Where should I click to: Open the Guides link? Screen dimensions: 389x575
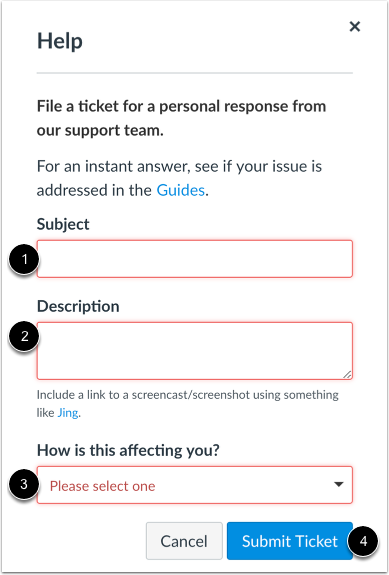pyautogui.click(x=180, y=190)
